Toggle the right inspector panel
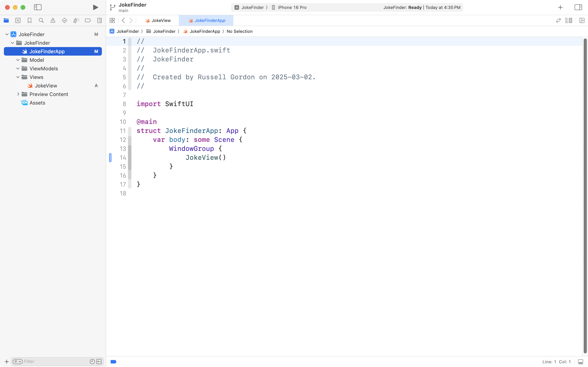This screenshot has width=588, height=367. (578, 7)
